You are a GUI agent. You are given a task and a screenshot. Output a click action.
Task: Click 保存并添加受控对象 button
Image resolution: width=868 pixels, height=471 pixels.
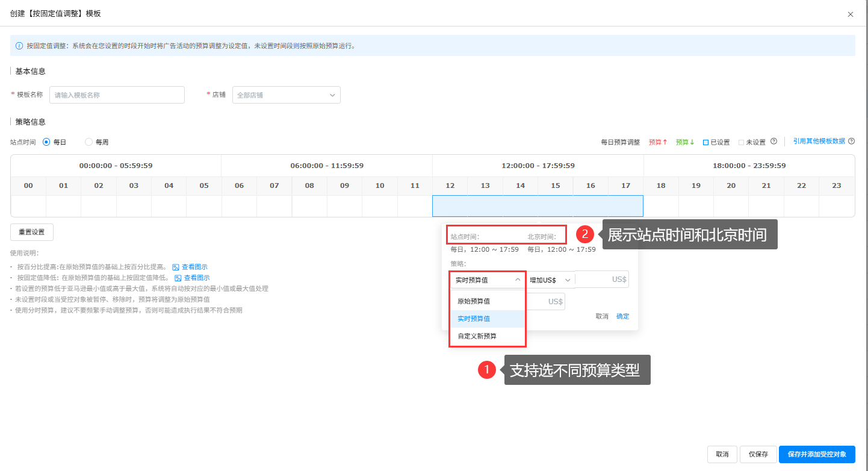coord(816,454)
